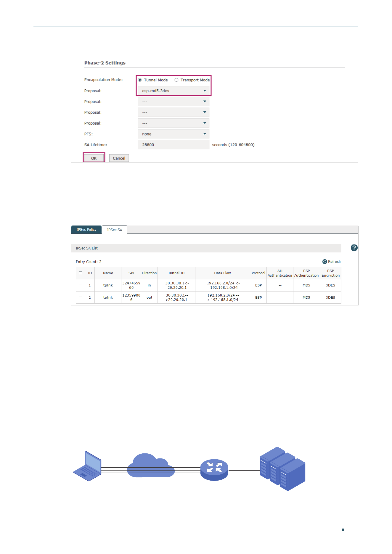Click the router icon in diagram

coord(214,470)
